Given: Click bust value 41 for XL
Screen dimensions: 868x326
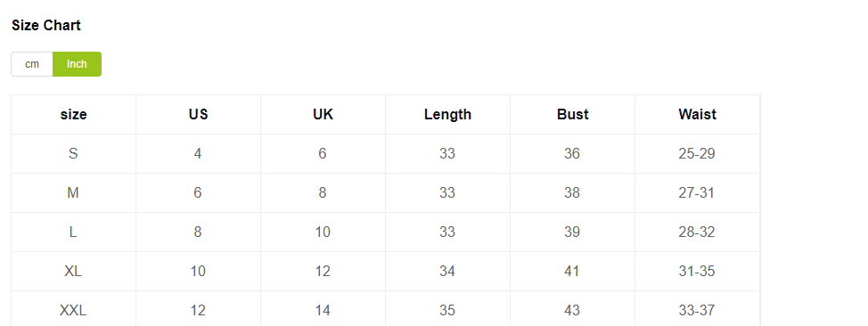Looking at the screenshot, I should click(x=572, y=271).
